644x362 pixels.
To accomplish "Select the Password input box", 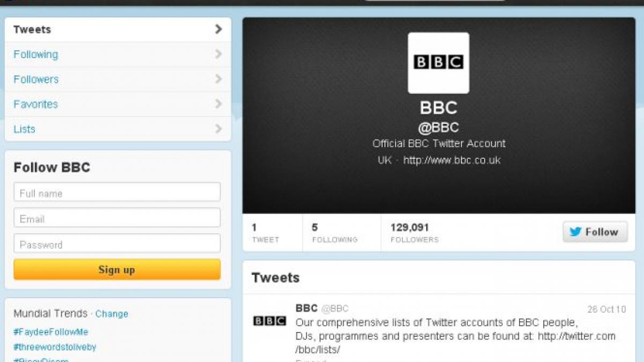I will point(117,244).
